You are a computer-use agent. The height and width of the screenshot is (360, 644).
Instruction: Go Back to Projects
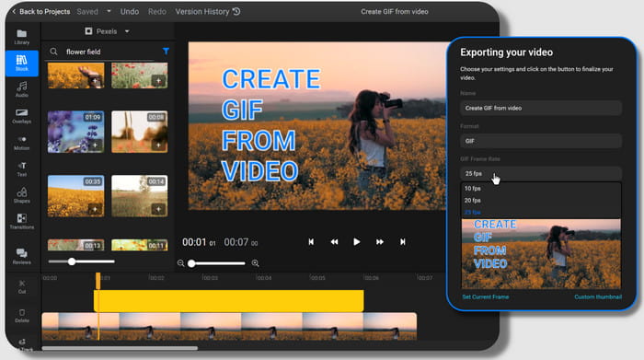[x=40, y=11]
